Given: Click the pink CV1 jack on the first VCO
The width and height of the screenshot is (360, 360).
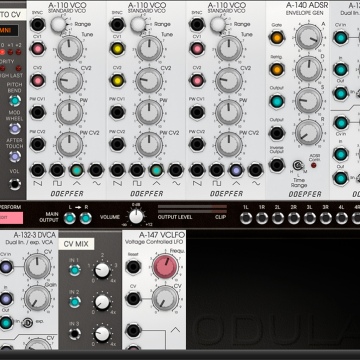Looking at the screenshot, I should [x=37, y=49].
